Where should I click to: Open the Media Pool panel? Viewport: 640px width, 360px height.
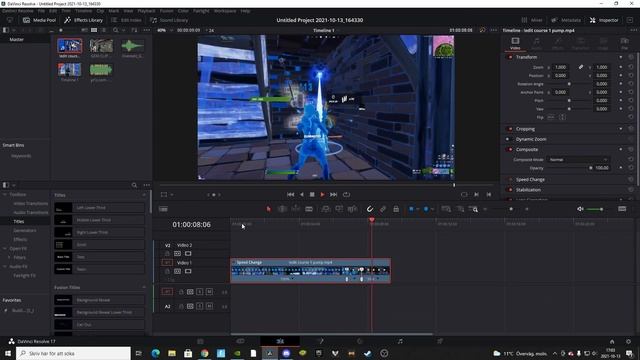click(39, 20)
